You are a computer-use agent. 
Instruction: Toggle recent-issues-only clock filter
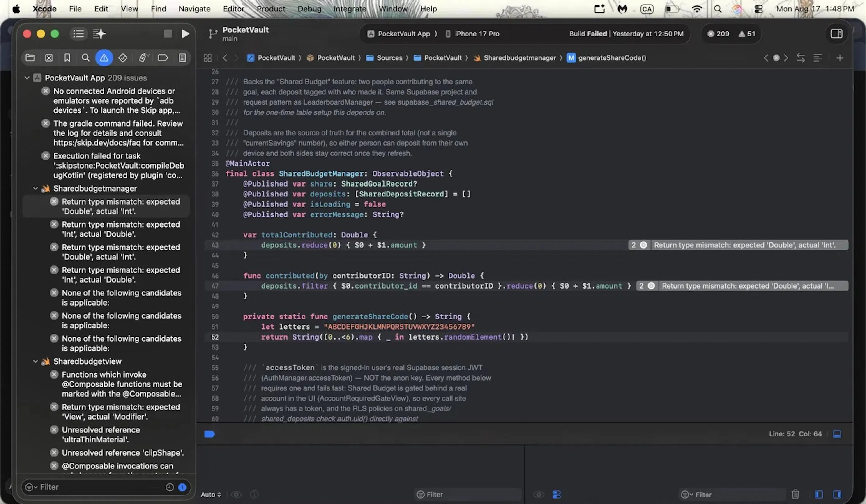click(170, 487)
